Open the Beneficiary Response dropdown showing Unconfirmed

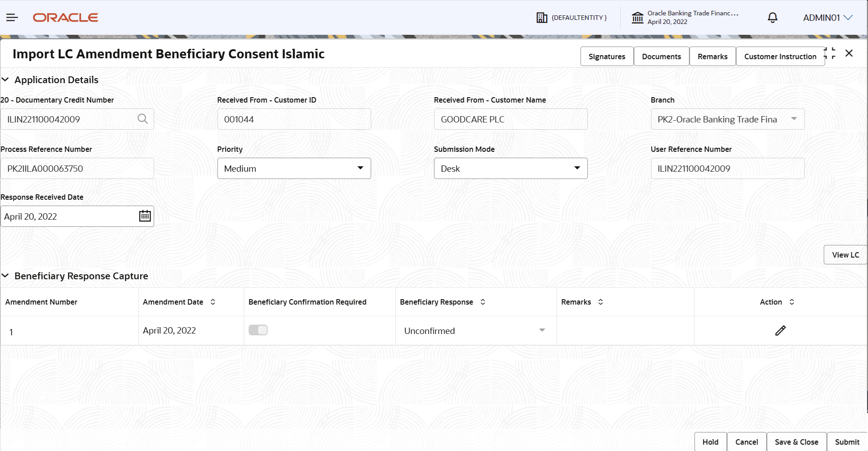tap(475, 331)
